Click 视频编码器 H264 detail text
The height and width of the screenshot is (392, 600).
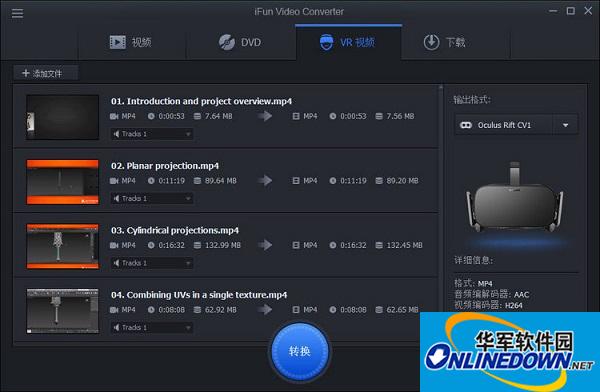tap(488, 305)
